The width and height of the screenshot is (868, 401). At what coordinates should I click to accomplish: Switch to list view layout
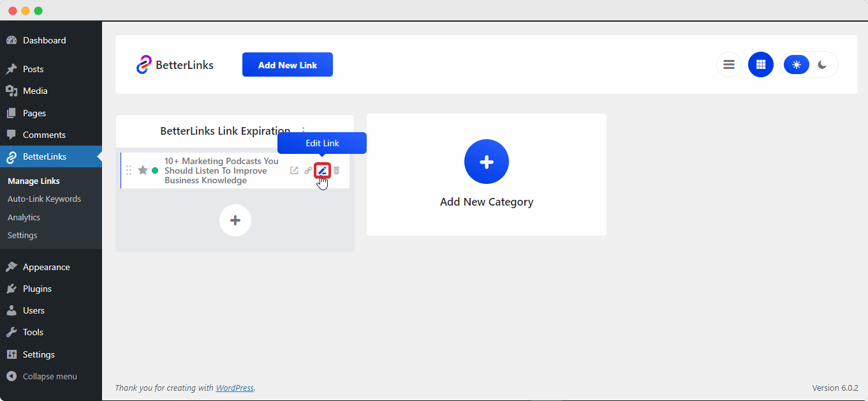[x=728, y=64]
